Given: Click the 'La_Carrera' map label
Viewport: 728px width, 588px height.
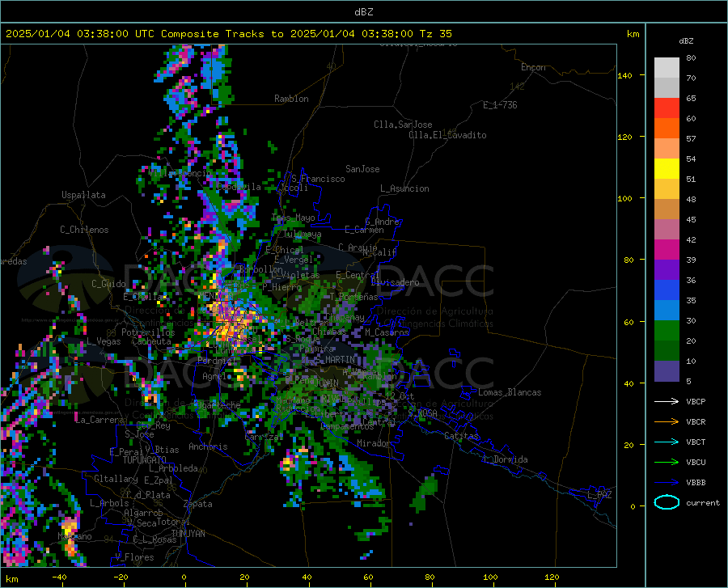Looking at the screenshot, I should point(99,420).
